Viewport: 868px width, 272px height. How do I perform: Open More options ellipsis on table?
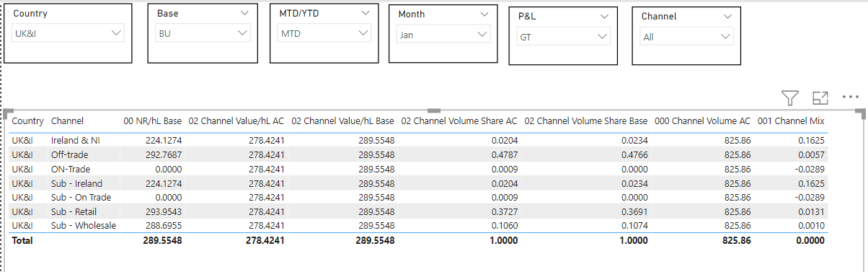pyautogui.click(x=851, y=97)
